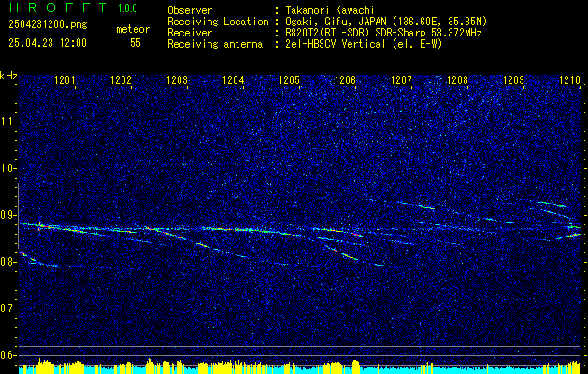Click the 0.6 kHz axis label

7,355
